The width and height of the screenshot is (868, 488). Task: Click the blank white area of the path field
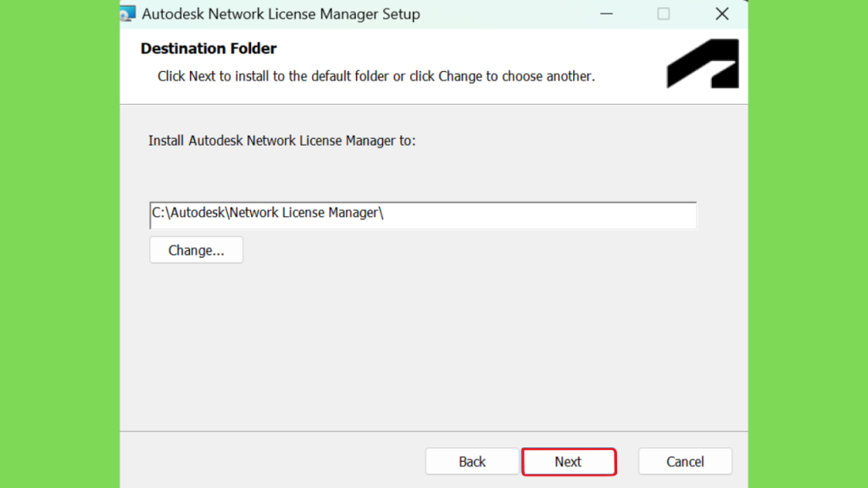click(540, 215)
